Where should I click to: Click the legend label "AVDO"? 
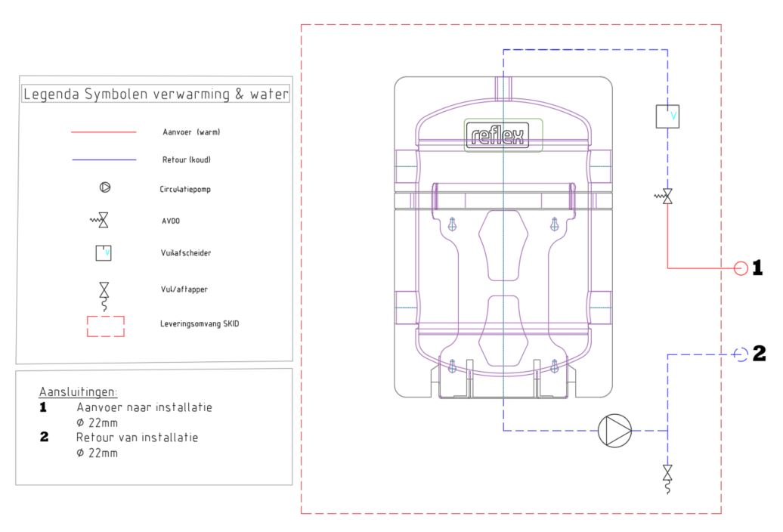point(171,221)
